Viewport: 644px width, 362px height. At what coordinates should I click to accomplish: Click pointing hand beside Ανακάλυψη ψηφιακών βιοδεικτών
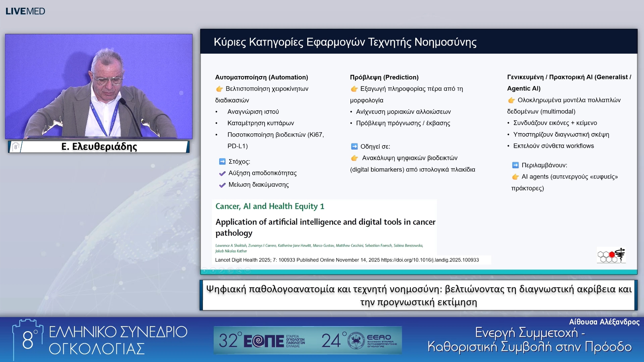(355, 158)
